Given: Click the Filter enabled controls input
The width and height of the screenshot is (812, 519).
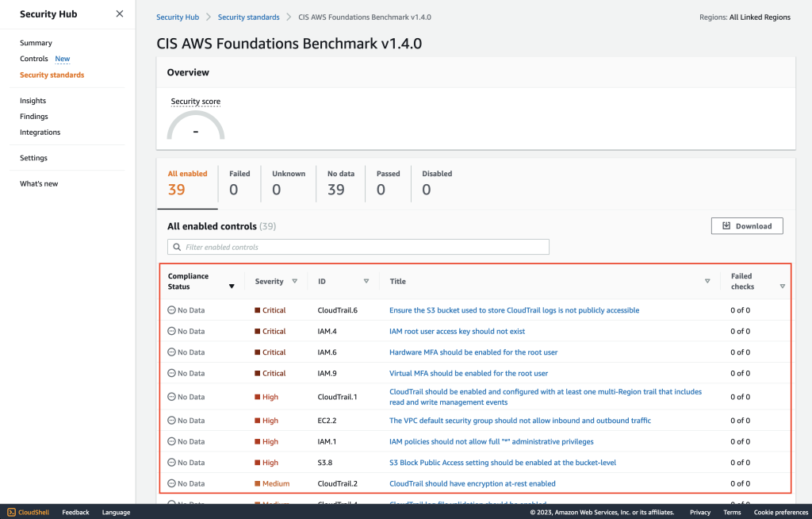Looking at the screenshot, I should coord(358,247).
